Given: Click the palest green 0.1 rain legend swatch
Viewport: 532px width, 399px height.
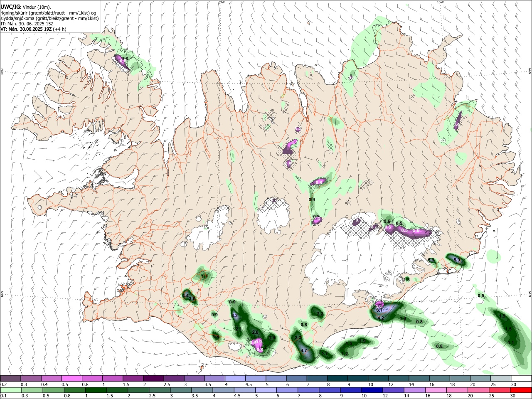Looking at the screenshot, I should coord(10,390).
